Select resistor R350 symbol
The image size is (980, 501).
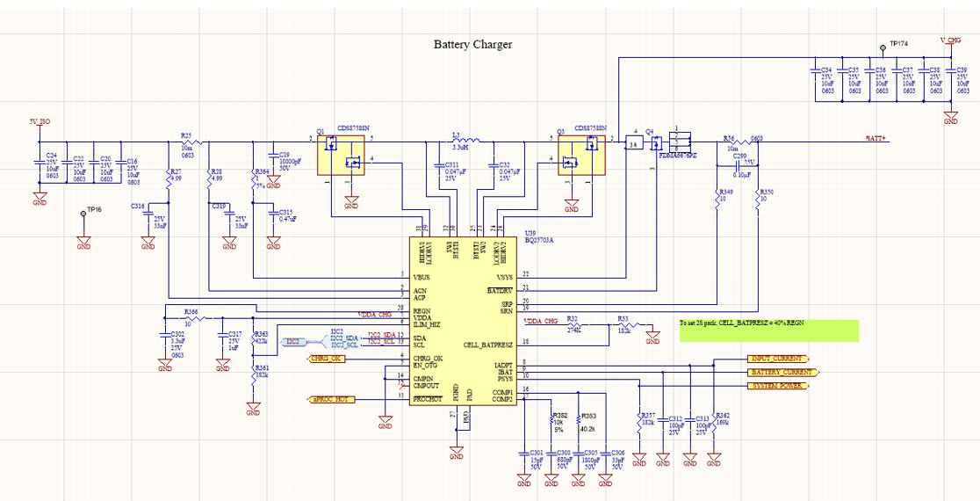(758, 200)
